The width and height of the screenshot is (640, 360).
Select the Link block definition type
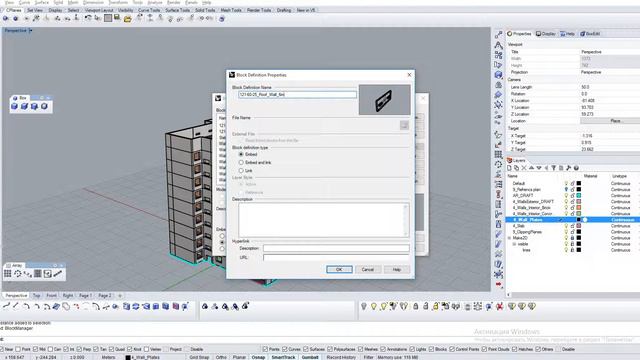(x=241, y=171)
